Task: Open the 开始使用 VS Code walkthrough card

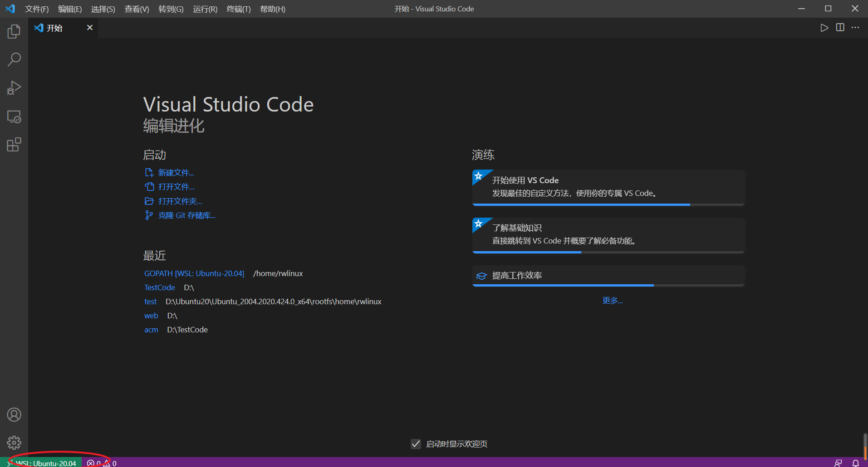Action: pos(608,187)
